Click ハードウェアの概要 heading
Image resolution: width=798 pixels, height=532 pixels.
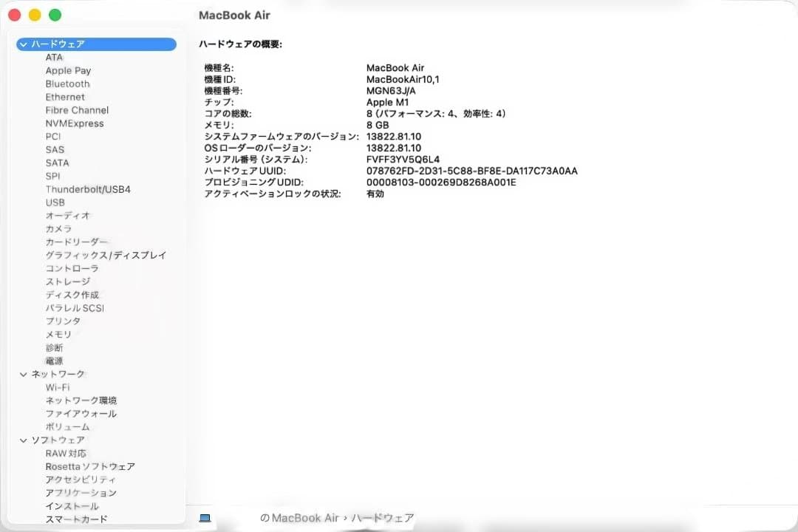[240, 44]
